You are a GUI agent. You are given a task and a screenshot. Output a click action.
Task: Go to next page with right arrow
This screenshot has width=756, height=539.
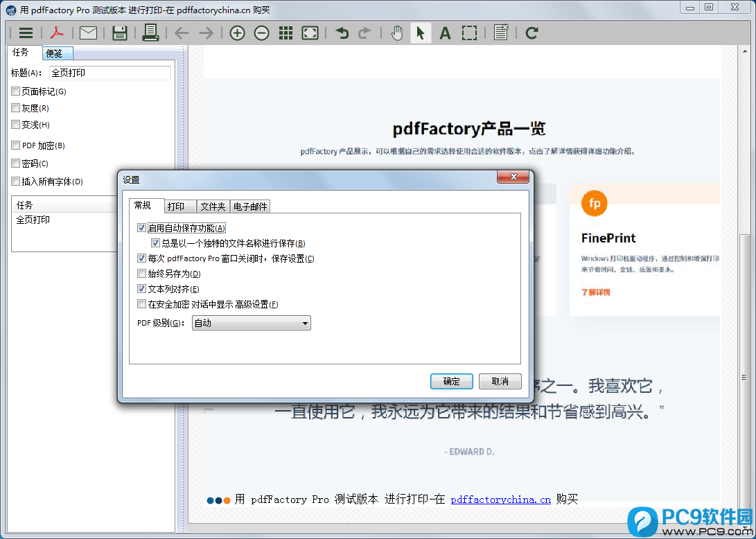click(206, 33)
